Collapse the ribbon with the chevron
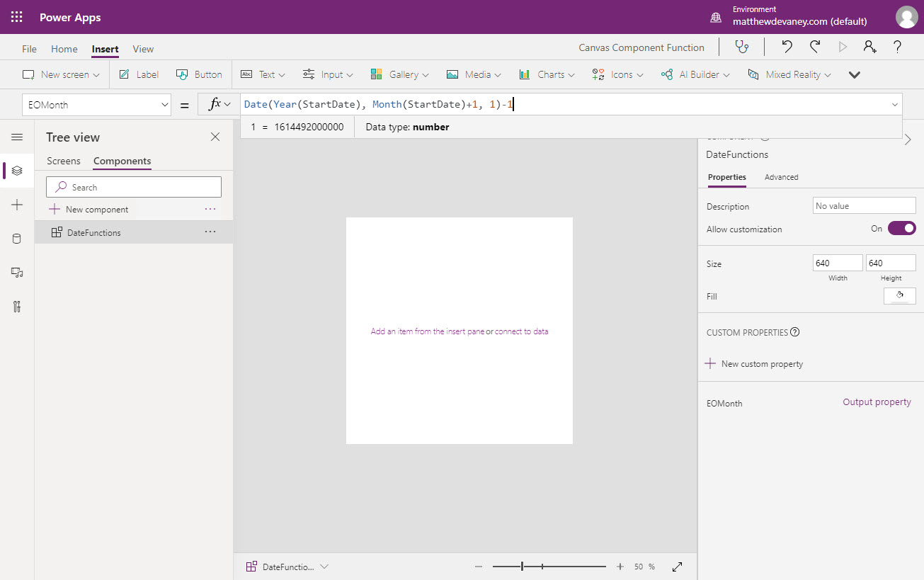 [854, 74]
